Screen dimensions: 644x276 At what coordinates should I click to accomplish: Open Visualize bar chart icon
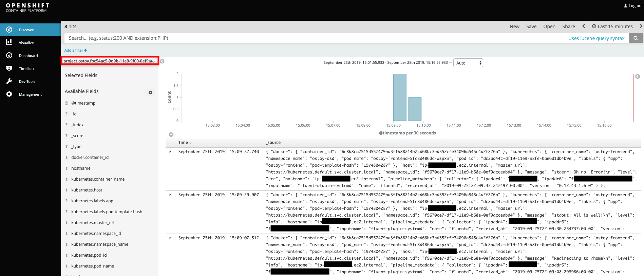pyautogui.click(x=9, y=42)
